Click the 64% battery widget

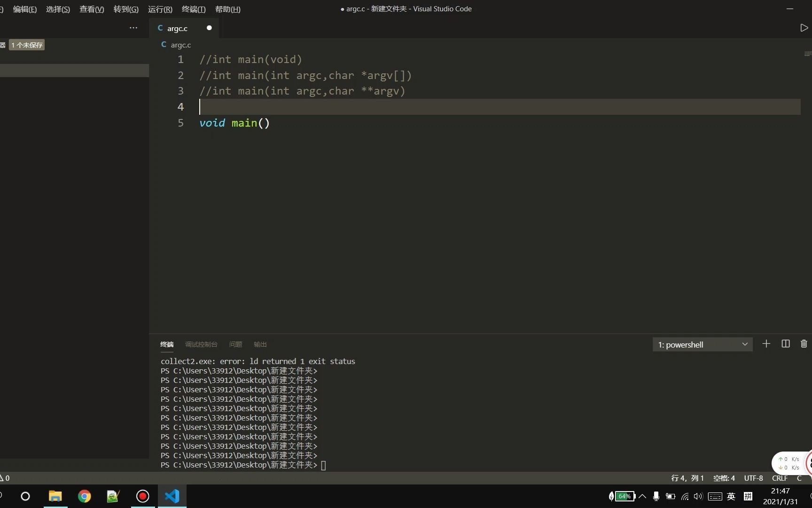point(622,496)
